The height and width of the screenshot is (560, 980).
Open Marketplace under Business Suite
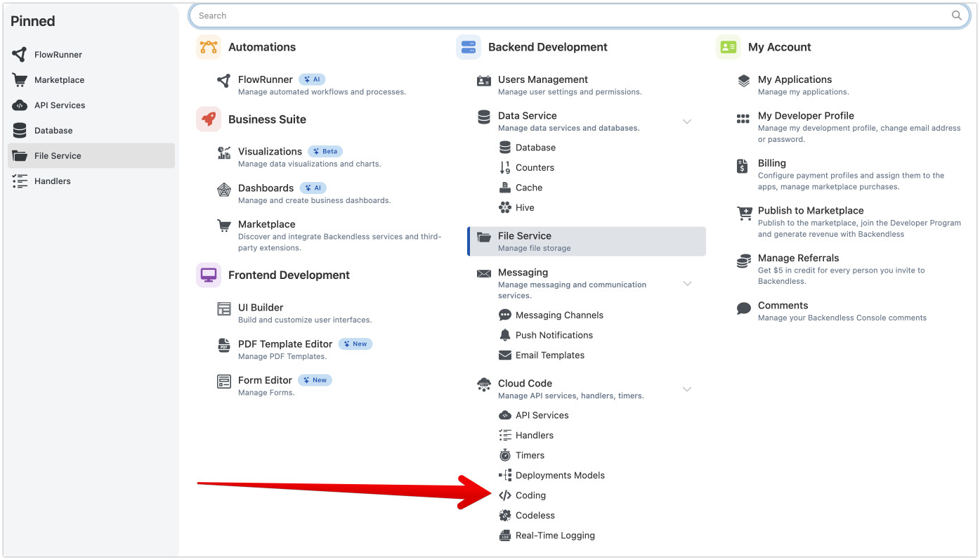coord(266,224)
